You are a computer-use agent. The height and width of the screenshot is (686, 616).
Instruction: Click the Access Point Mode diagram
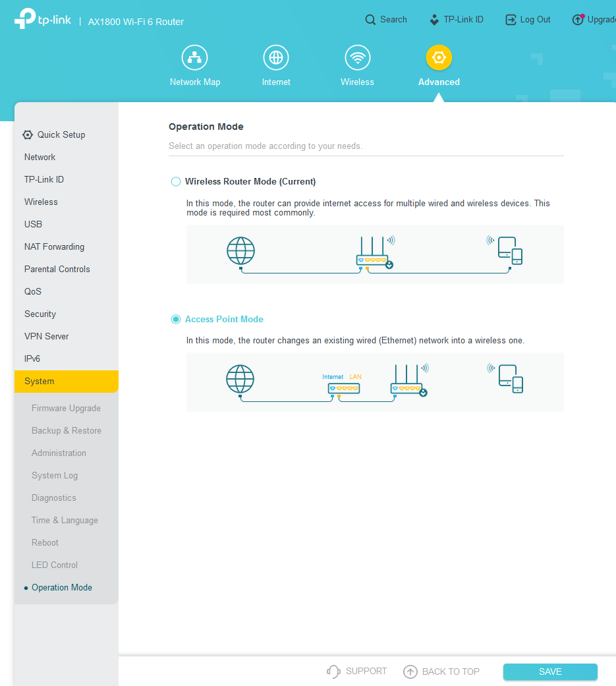[374, 382]
